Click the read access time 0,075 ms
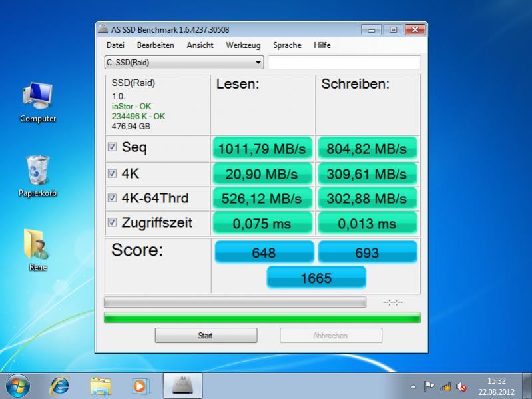The width and height of the screenshot is (532, 399). (262, 224)
